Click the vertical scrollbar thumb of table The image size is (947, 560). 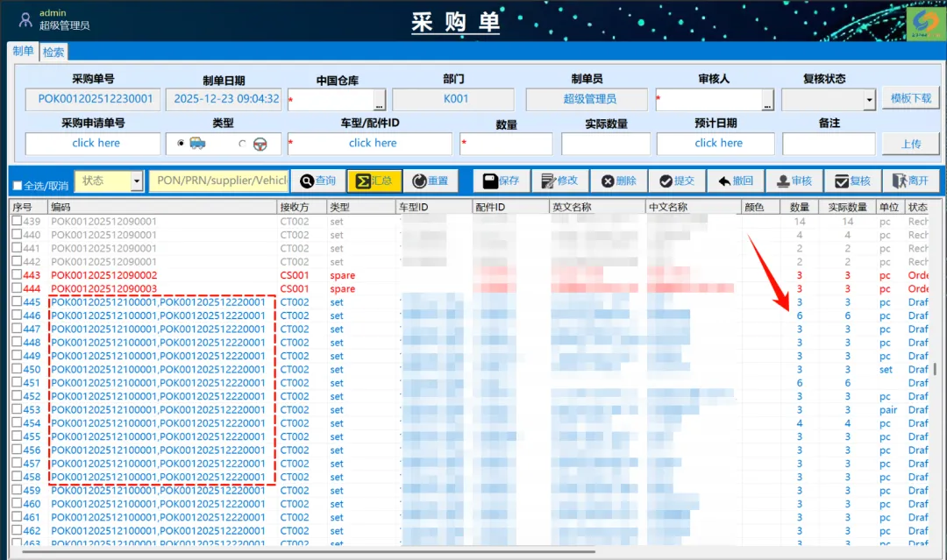(x=935, y=369)
